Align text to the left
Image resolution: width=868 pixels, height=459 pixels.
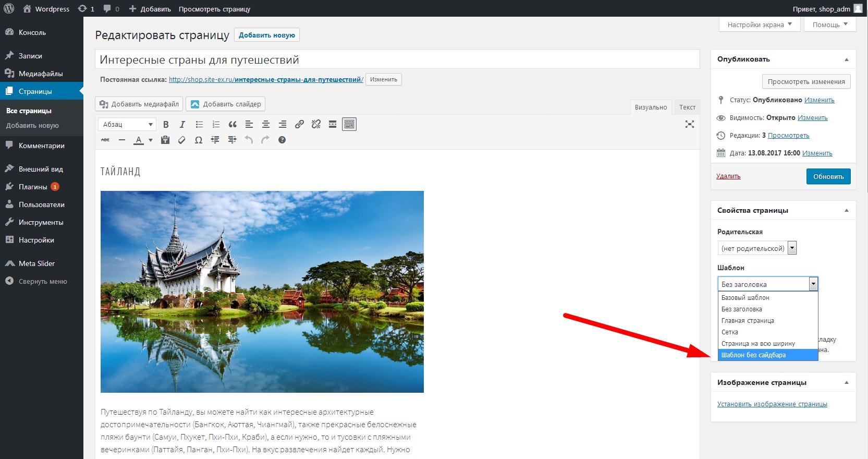tap(249, 124)
